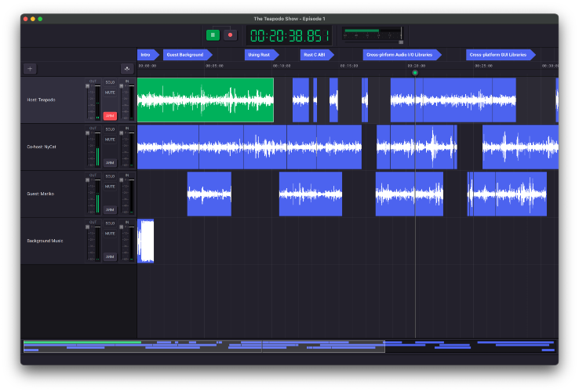Click the timecode display showing 00:20:38.851
Viewport: 579px width, 392px height.
click(x=289, y=35)
